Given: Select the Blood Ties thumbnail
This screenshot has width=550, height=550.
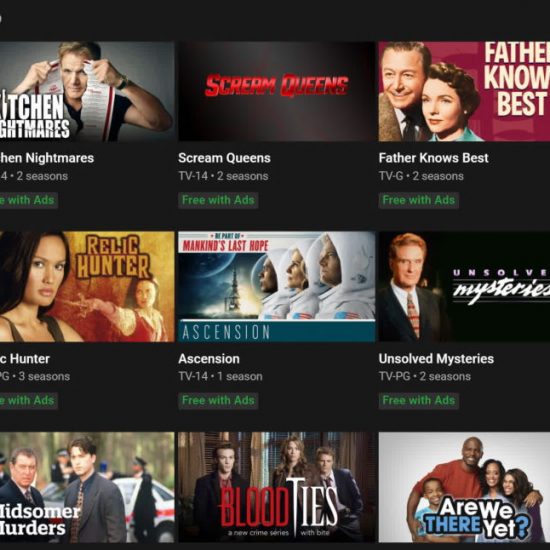Looking at the screenshot, I should [277, 487].
